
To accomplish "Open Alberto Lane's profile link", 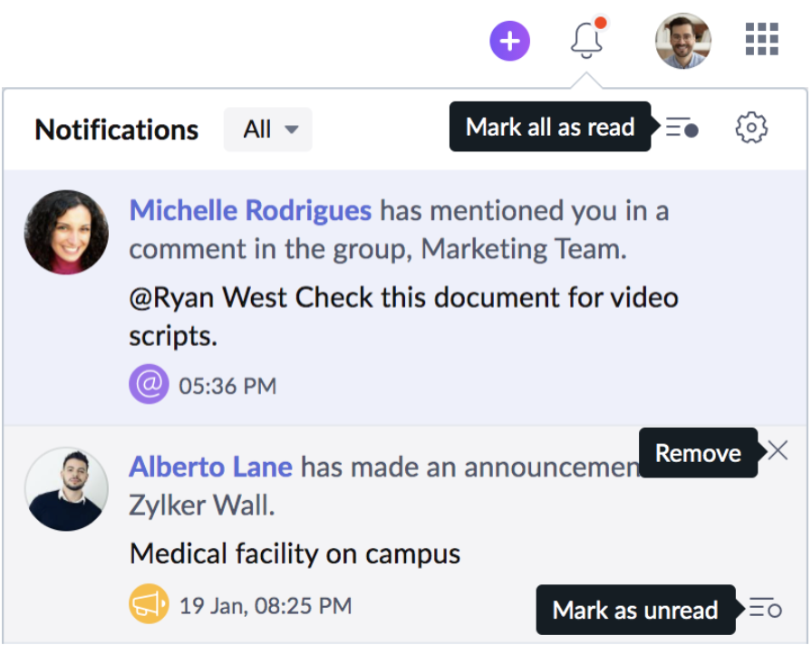I will click(x=210, y=467).
